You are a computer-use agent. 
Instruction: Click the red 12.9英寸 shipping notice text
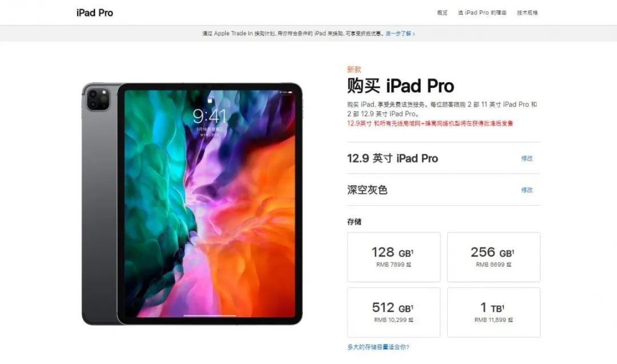430,123
